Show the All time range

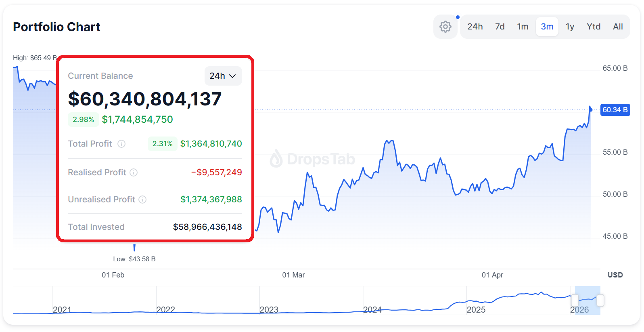(x=618, y=27)
